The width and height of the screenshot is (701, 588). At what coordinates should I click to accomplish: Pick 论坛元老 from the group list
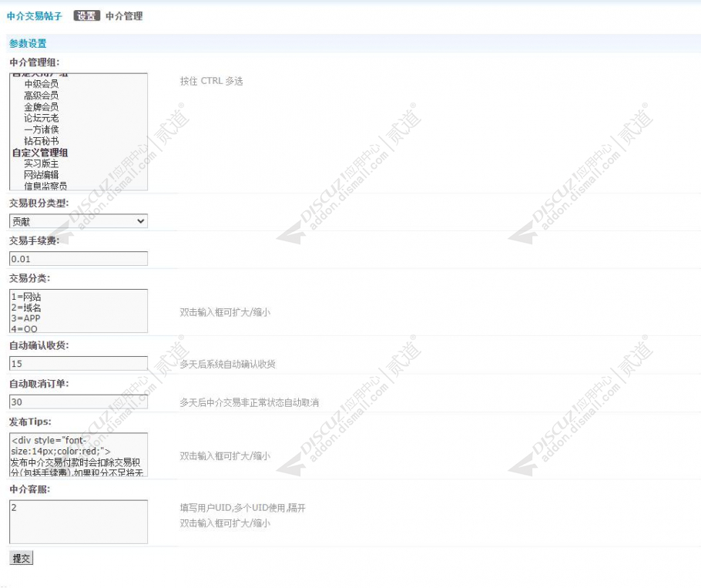(x=41, y=118)
